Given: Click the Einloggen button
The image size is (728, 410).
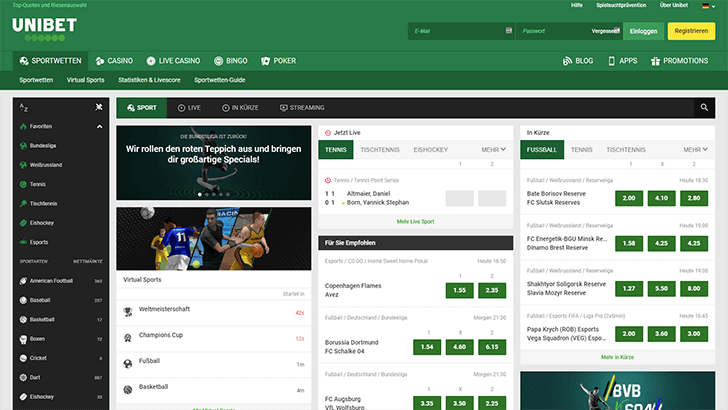Looking at the screenshot, I should point(643,31).
